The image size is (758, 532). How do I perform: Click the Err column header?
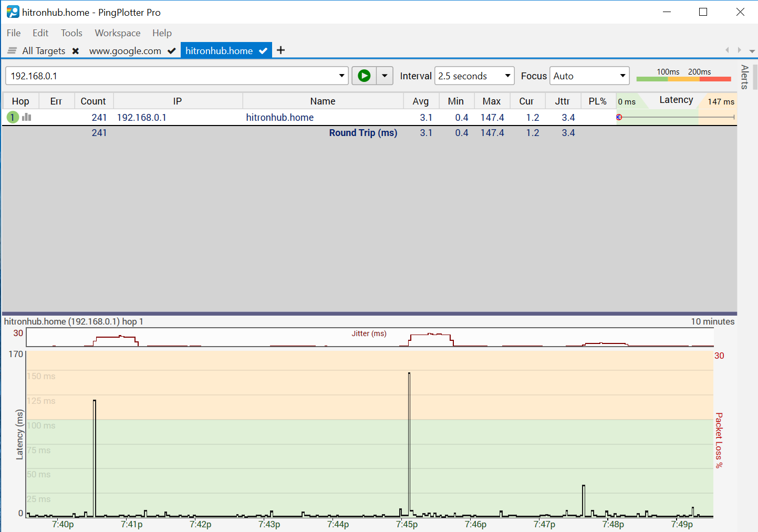click(56, 101)
